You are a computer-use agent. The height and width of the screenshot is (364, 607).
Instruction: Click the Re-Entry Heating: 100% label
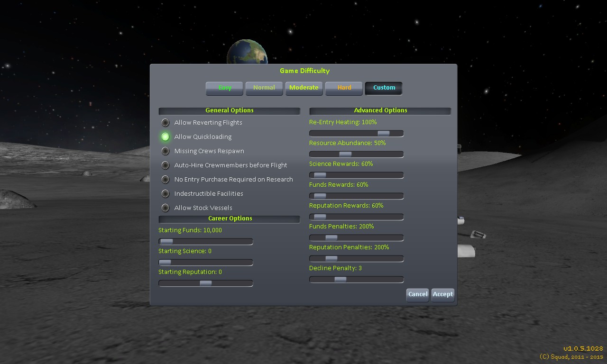coord(343,122)
